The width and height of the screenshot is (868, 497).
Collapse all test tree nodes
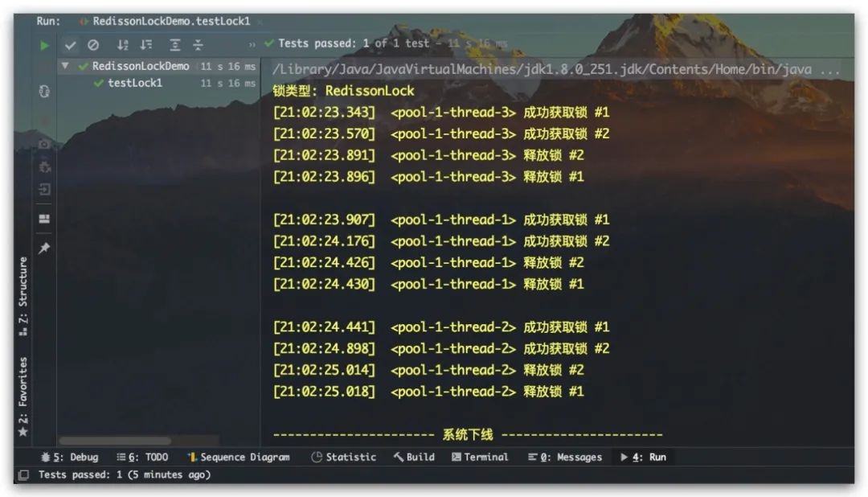pos(198,45)
